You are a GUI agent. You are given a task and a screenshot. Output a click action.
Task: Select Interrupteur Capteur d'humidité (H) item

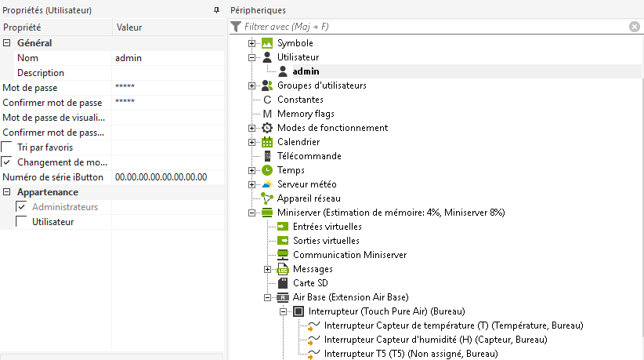pyautogui.click(x=436, y=340)
